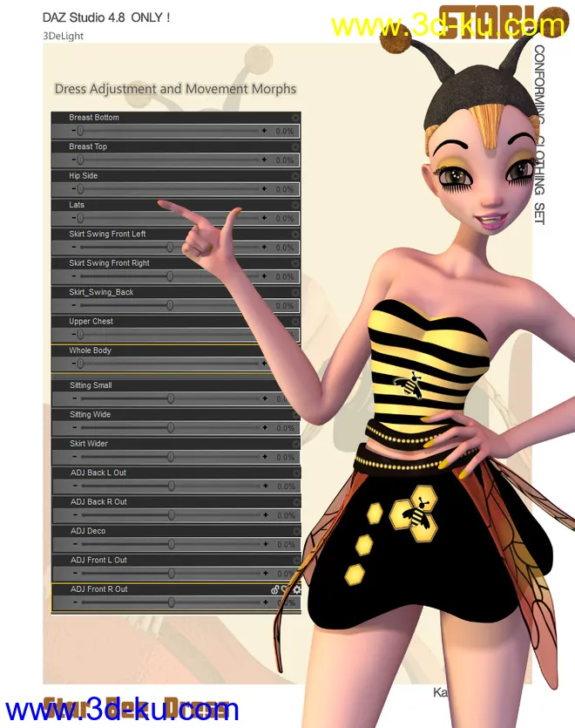Image resolution: width=575 pixels, height=728 pixels.
Task: Click the ADJ Deco slider handle
Action: pos(172,544)
